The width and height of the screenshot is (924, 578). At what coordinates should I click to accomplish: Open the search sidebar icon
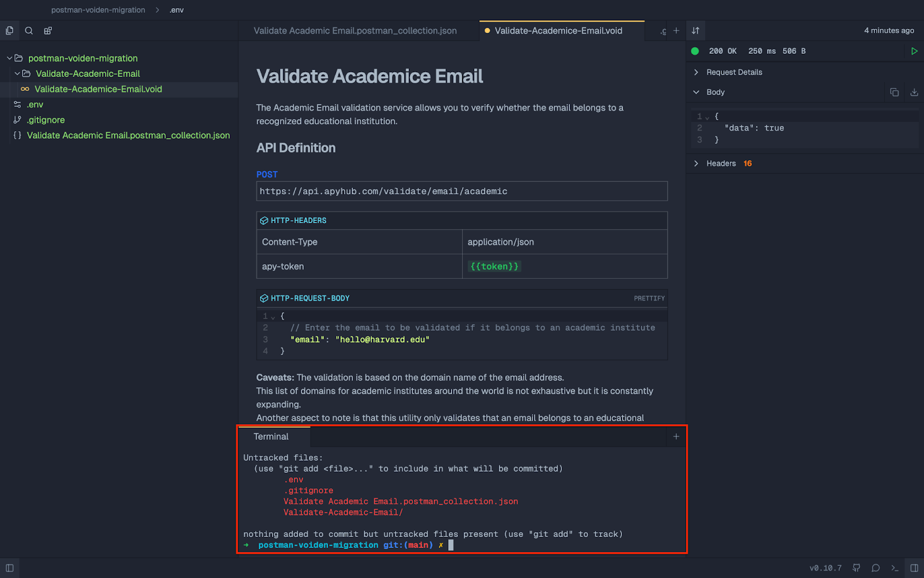29,31
